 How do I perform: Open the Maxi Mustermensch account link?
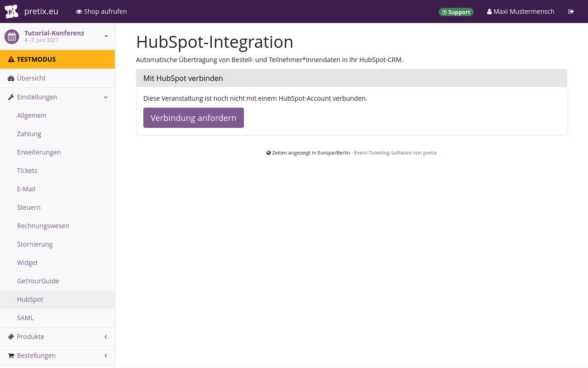coord(520,11)
